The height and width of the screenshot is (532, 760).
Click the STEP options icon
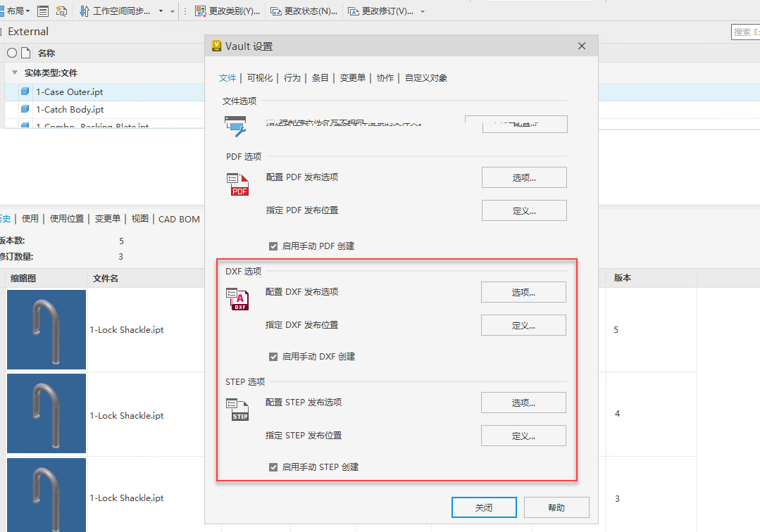click(237, 409)
